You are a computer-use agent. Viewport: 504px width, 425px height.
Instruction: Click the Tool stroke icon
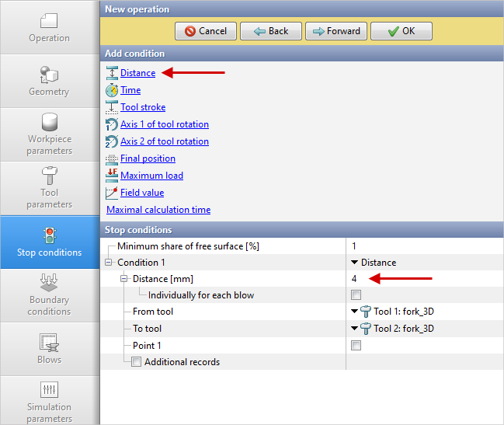click(112, 107)
